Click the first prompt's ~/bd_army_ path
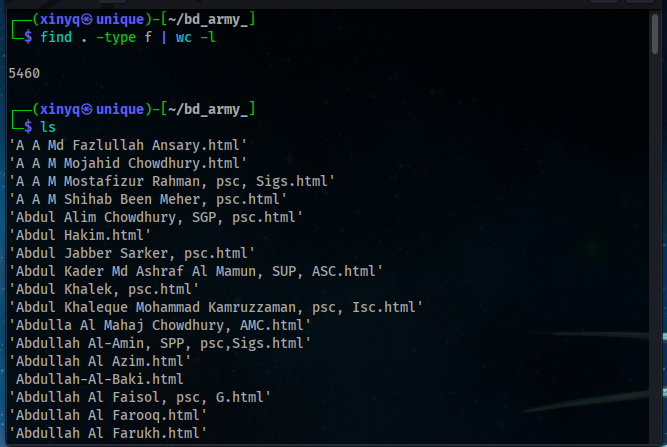Screen dimensions: 667x447 pos(208,19)
